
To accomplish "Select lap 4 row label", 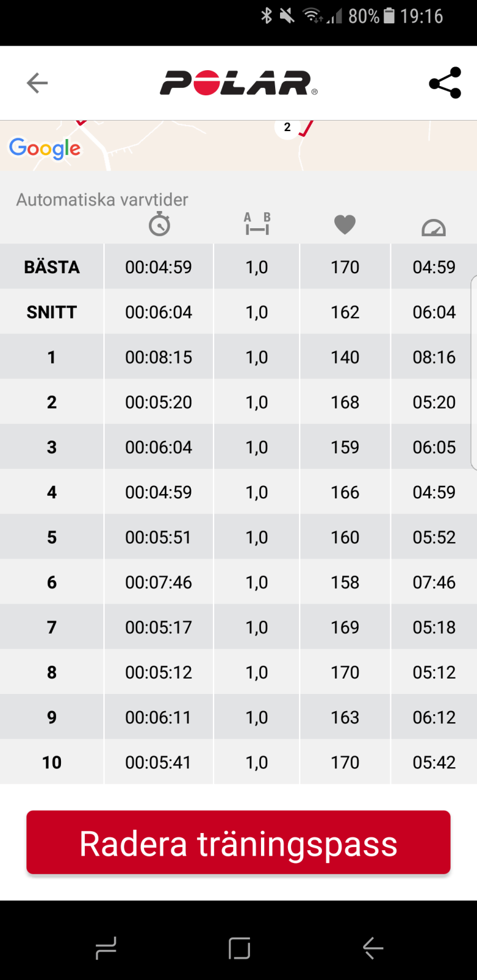I will click(x=52, y=492).
